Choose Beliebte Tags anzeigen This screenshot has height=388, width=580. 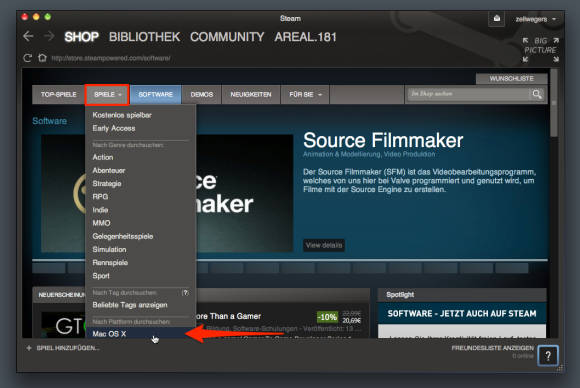pyautogui.click(x=130, y=305)
